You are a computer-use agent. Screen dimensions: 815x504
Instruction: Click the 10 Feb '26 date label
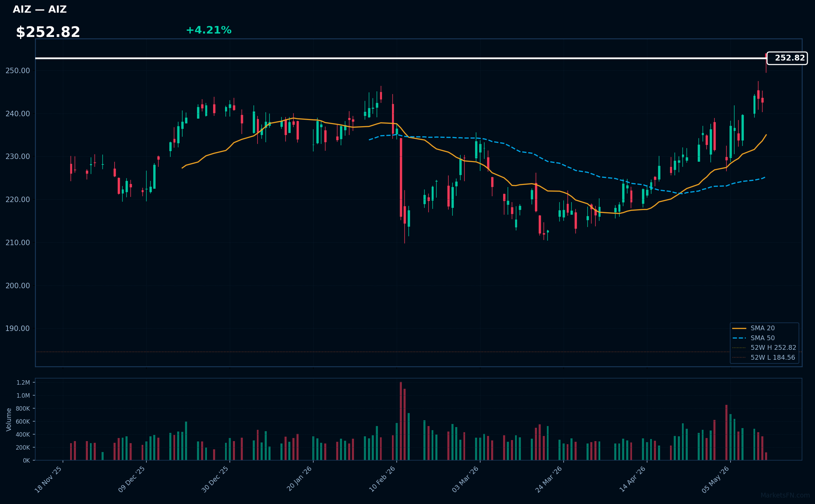pyautogui.click(x=382, y=479)
